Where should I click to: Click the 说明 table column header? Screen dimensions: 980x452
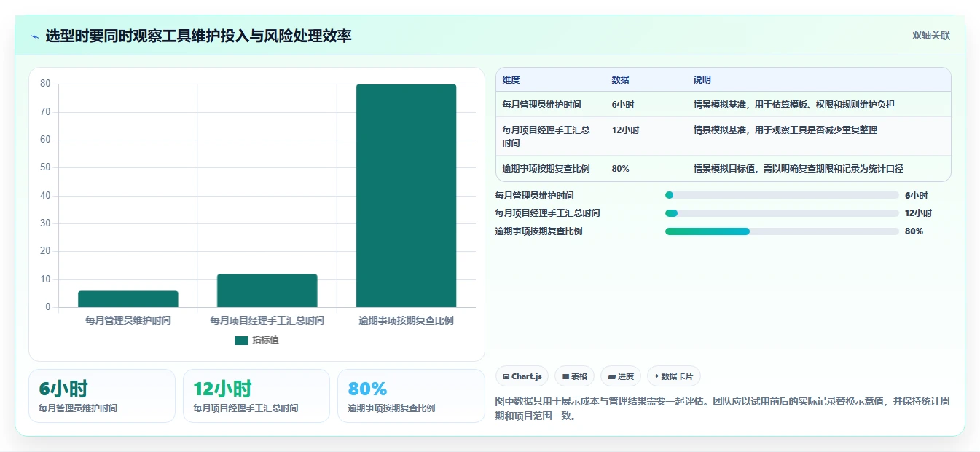702,80
